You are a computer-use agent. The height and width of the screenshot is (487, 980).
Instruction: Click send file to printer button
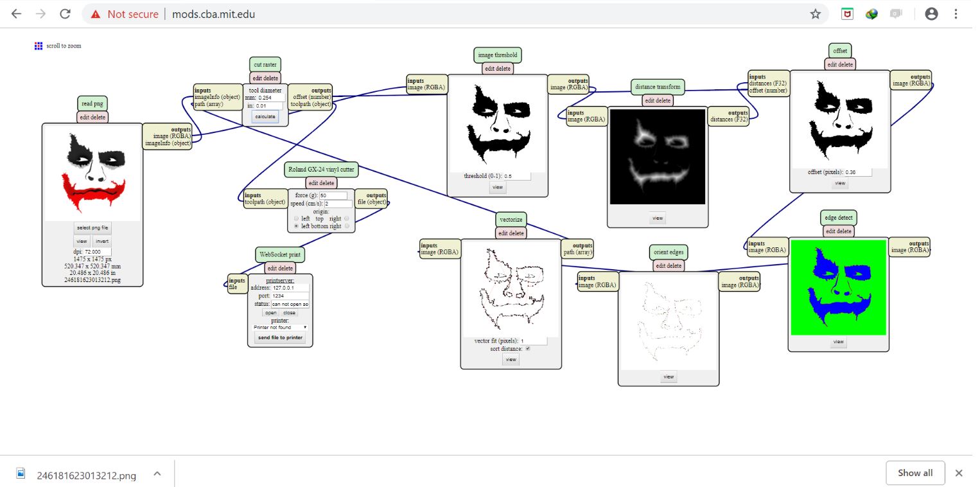coord(280,337)
